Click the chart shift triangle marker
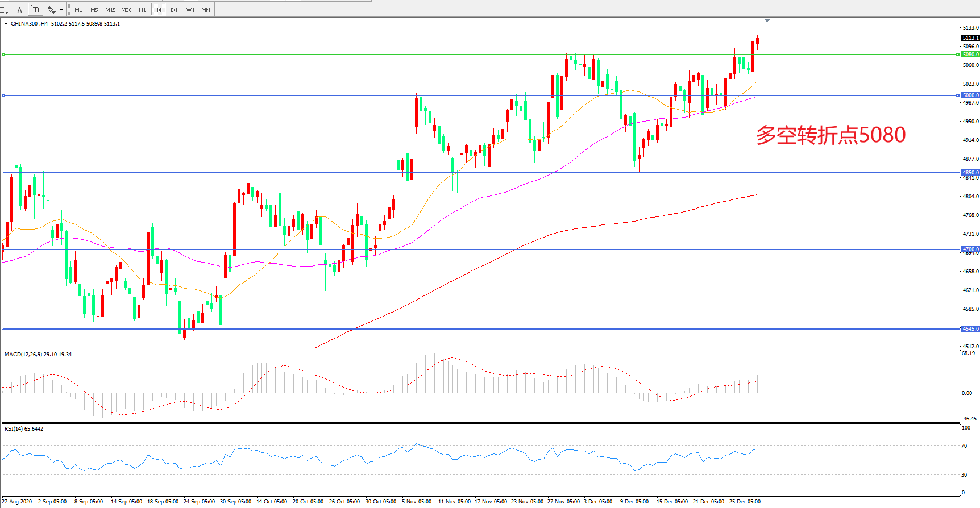980x508 pixels. (767, 20)
